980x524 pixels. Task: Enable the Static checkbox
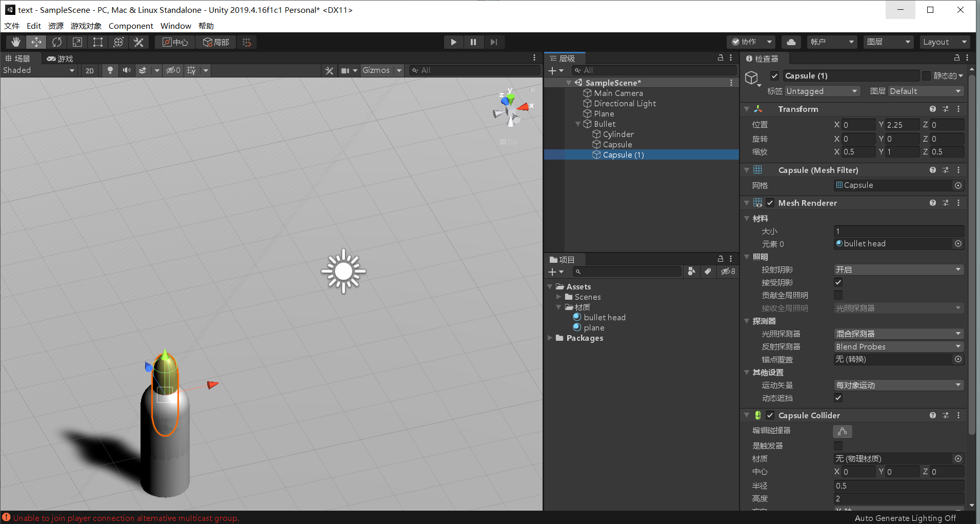click(926, 76)
